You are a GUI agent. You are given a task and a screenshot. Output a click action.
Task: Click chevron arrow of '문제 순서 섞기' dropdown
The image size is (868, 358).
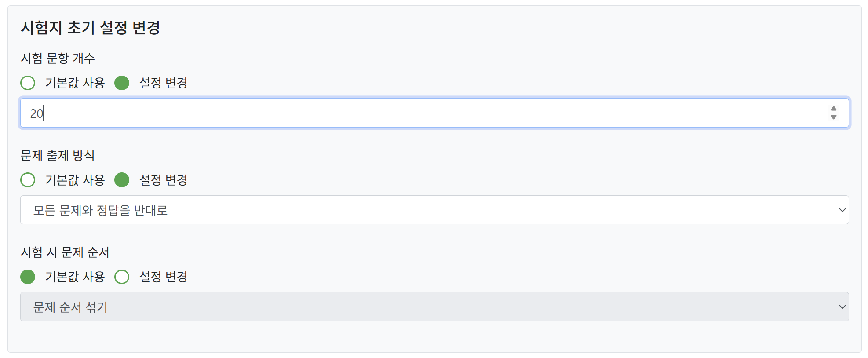click(842, 307)
